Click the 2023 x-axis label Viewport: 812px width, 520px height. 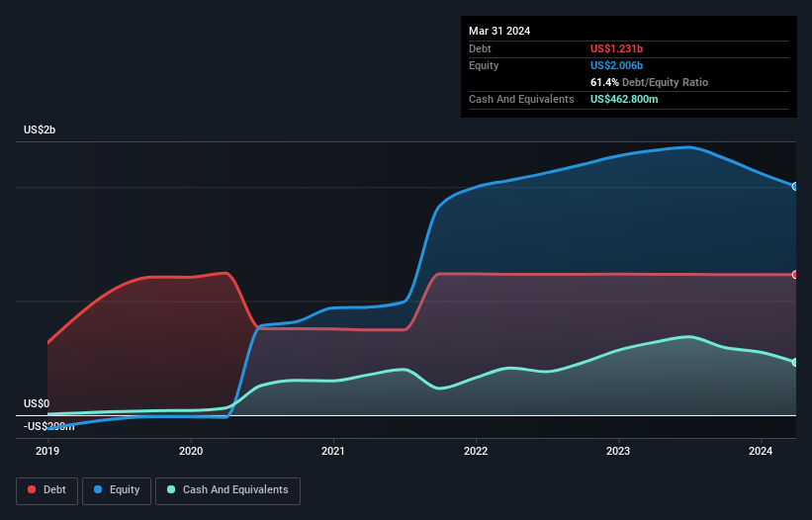point(618,451)
